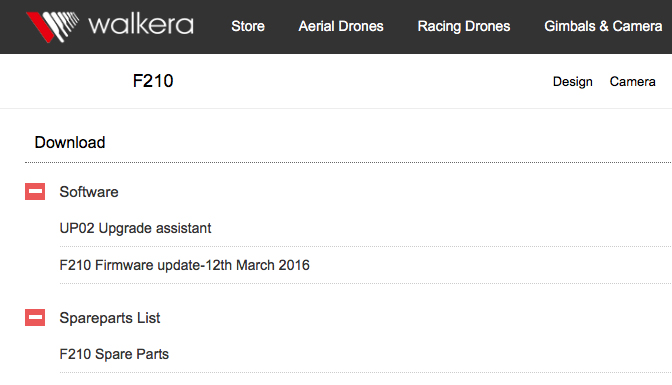This screenshot has width=672, height=385.
Task: Toggle the Software section label
Action: [89, 192]
